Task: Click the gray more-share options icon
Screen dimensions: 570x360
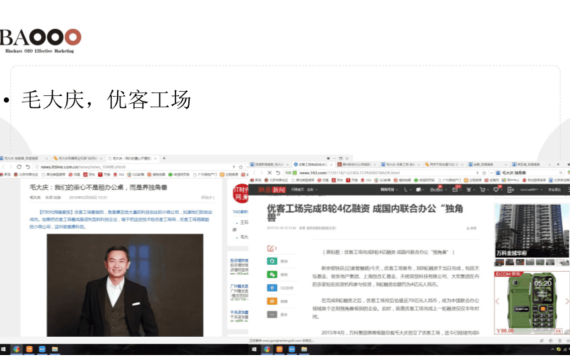Action: tap(272, 315)
